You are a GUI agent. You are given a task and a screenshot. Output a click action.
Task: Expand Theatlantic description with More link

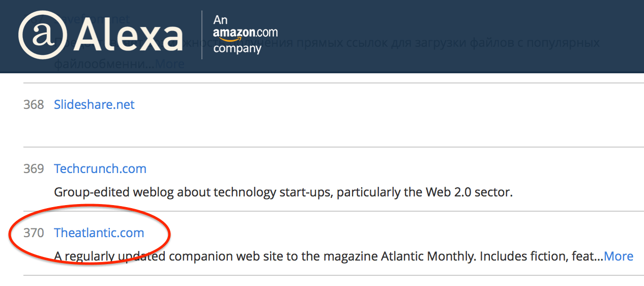coord(619,256)
